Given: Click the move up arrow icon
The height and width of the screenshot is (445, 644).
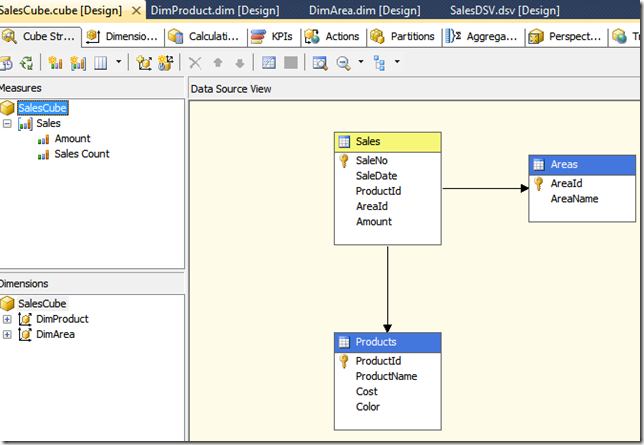Looking at the screenshot, I should click(218, 62).
